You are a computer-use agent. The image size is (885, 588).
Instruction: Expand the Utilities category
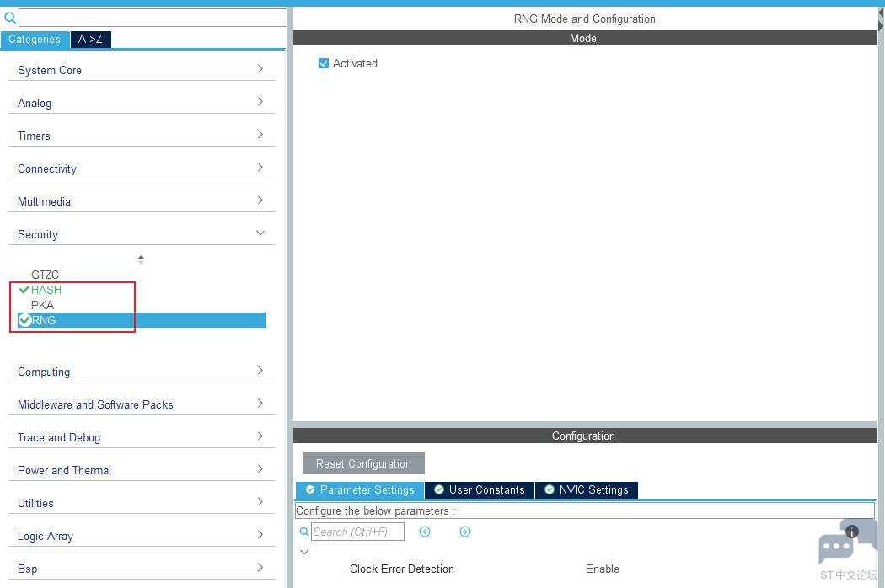click(x=141, y=502)
